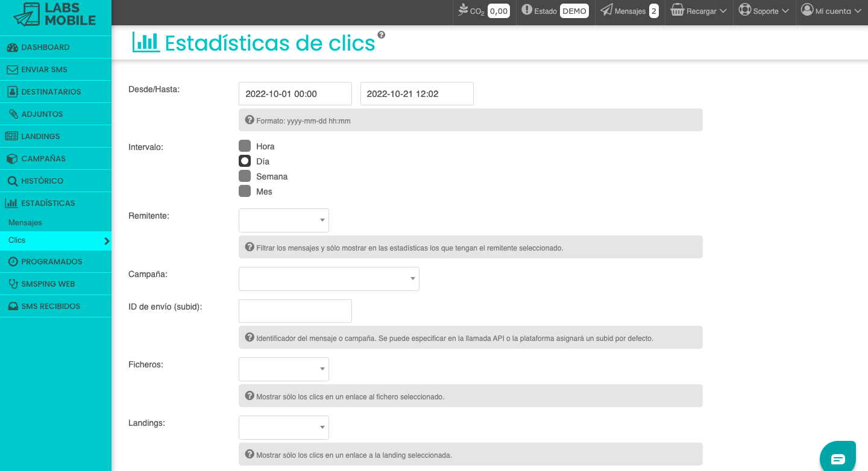This screenshot has width=868, height=471.
Task: Click the Mensajes paper plane icon
Action: [606, 10]
